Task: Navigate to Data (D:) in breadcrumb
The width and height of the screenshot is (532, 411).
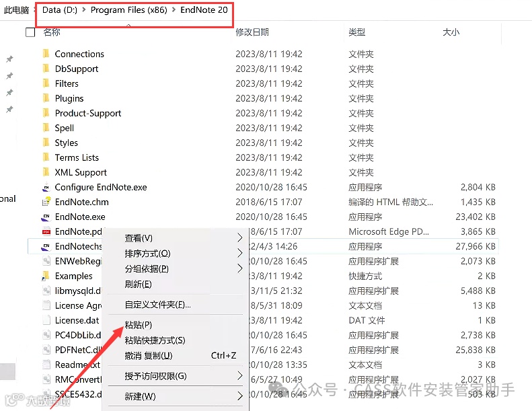Action: pyautogui.click(x=60, y=10)
